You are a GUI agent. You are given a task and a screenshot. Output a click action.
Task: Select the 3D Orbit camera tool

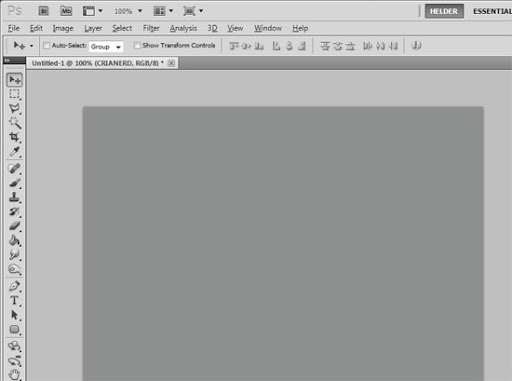(14, 361)
